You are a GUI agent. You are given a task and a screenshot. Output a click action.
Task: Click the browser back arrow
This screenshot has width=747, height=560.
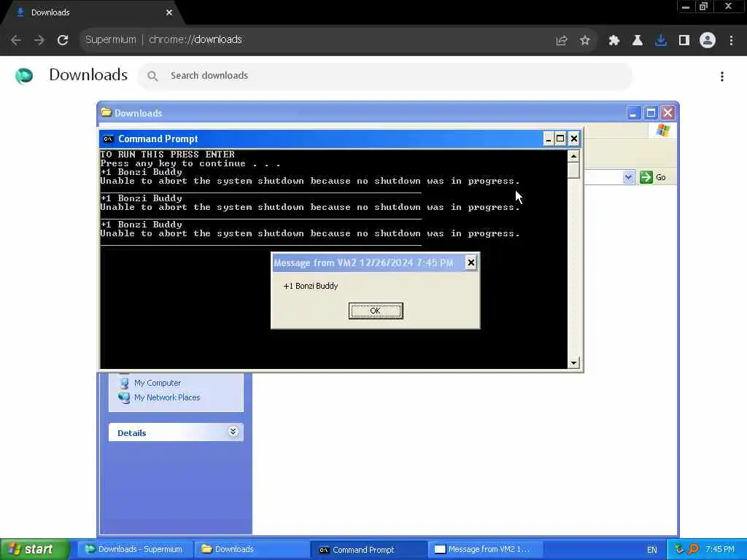[16, 40]
